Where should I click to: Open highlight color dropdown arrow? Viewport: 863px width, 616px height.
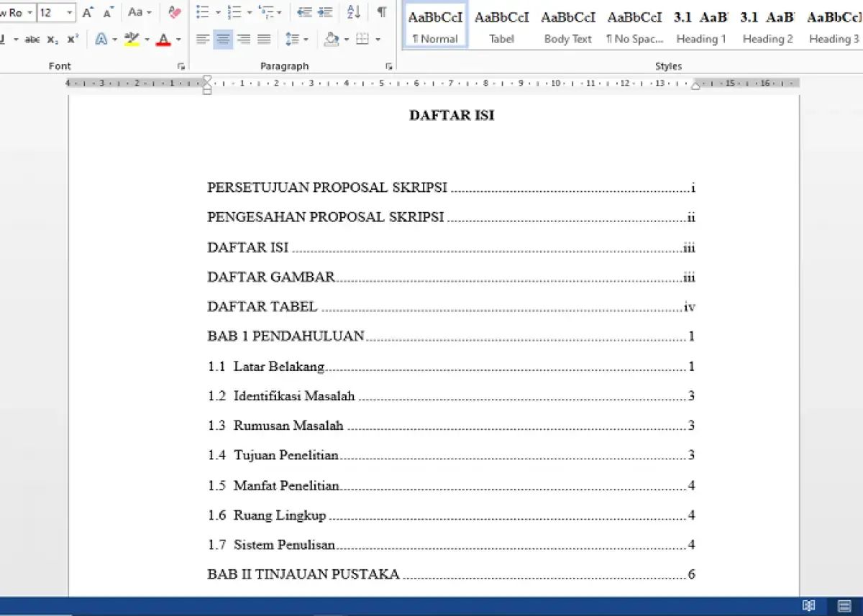[147, 40]
